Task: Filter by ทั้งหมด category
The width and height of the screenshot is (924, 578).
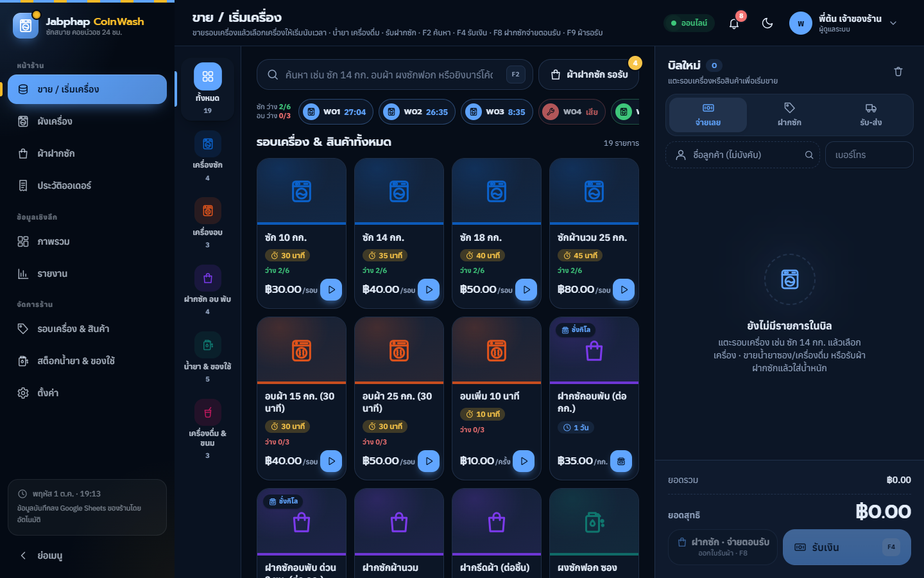Action: pyautogui.click(x=208, y=89)
